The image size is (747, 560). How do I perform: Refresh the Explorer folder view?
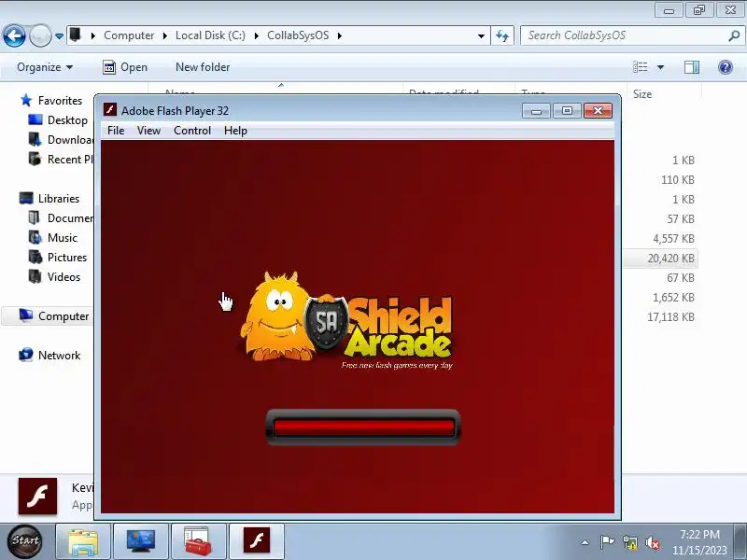[502, 35]
